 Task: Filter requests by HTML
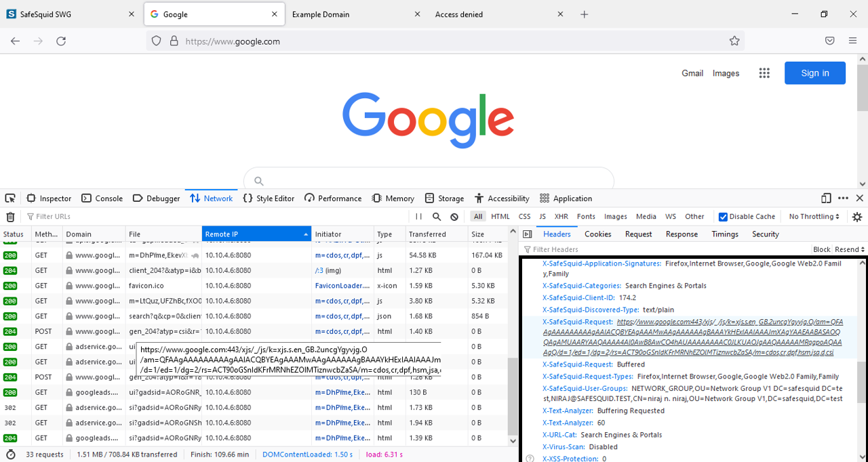click(x=500, y=217)
